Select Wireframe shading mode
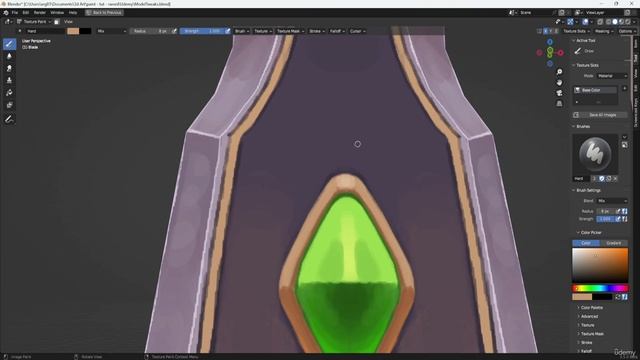This screenshot has width=640, height=360. tap(609, 22)
